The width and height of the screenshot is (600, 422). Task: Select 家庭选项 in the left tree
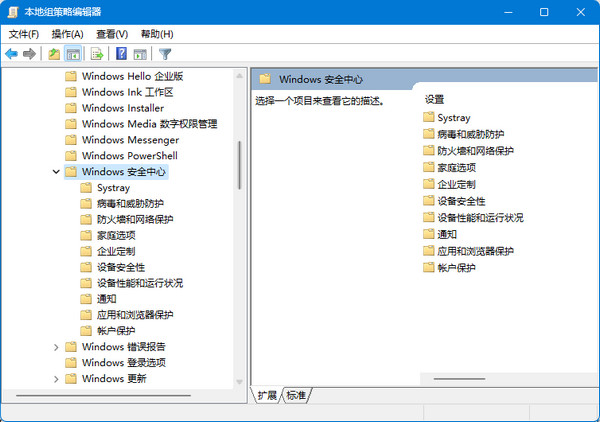coord(108,235)
